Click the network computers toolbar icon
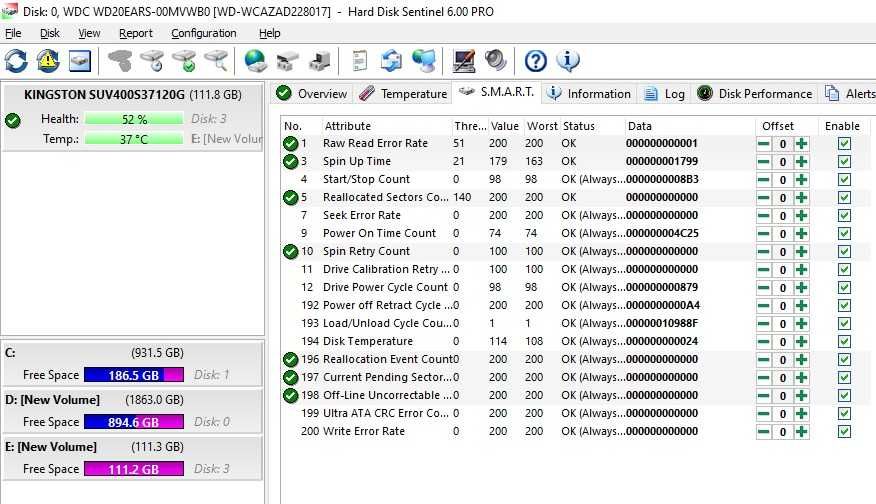The width and height of the screenshot is (876, 504). 423,61
